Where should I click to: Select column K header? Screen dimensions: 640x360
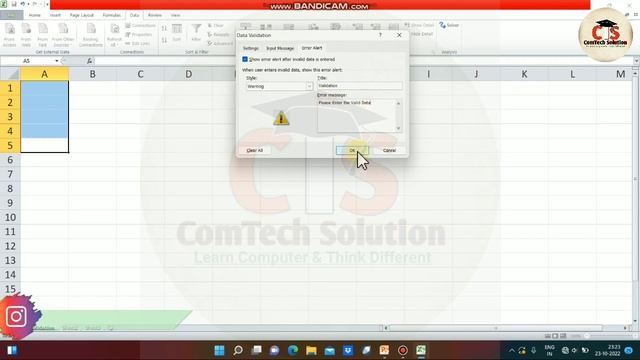tap(524, 74)
